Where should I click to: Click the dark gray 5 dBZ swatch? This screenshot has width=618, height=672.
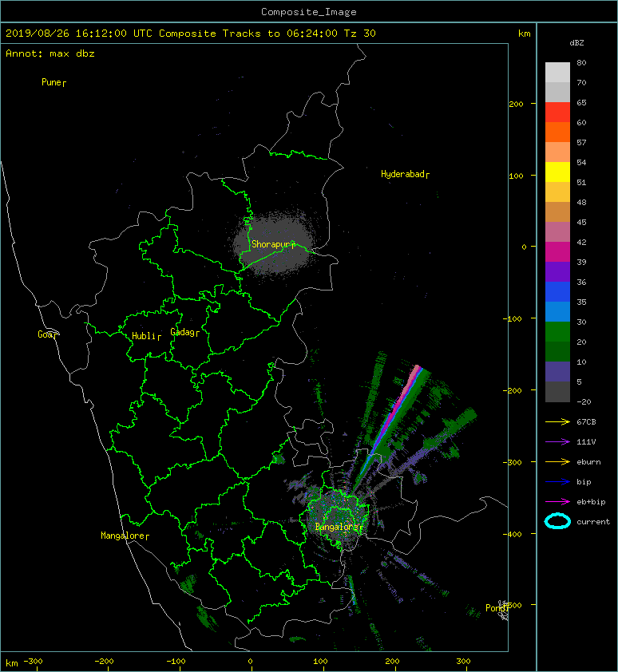point(557,391)
